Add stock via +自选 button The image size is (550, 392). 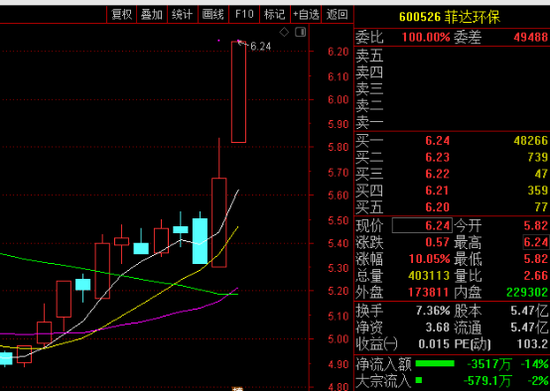pyautogui.click(x=306, y=14)
